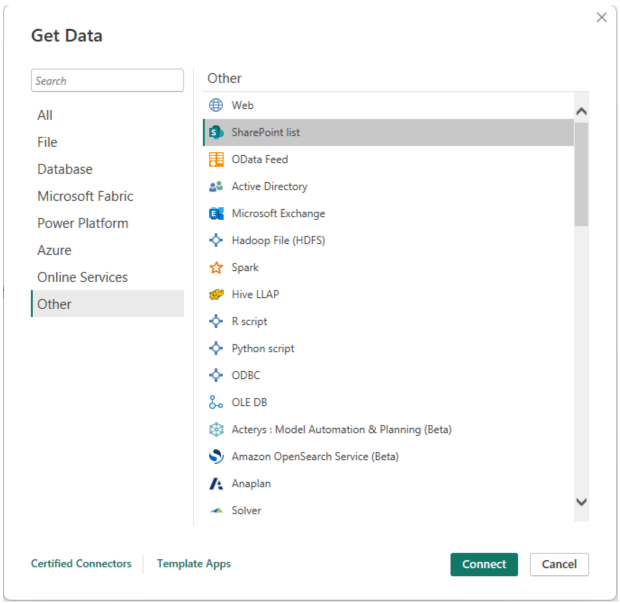Click the OLE DB connector icon
The width and height of the screenshot is (620, 604).
pyautogui.click(x=216, y=402)
